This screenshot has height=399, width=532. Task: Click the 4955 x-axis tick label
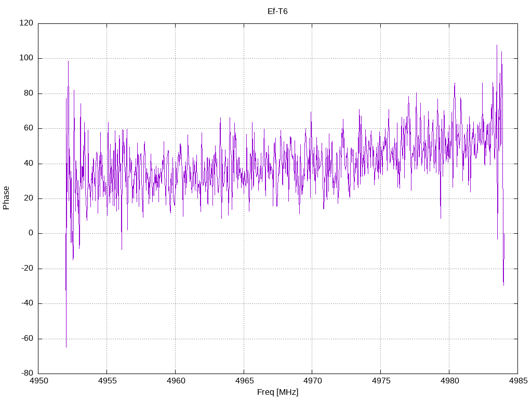point(107,381)
